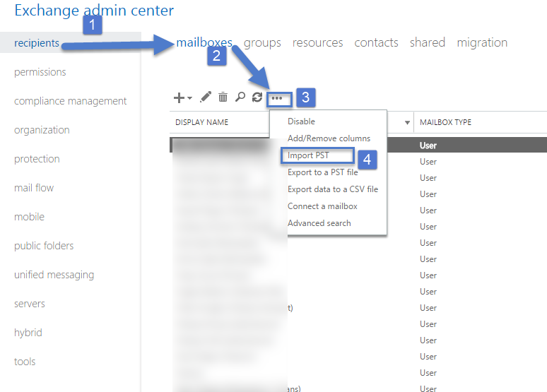547x392 pixels.
Task: Click the Exchange admin center title
Action: [x=94, y=11]
